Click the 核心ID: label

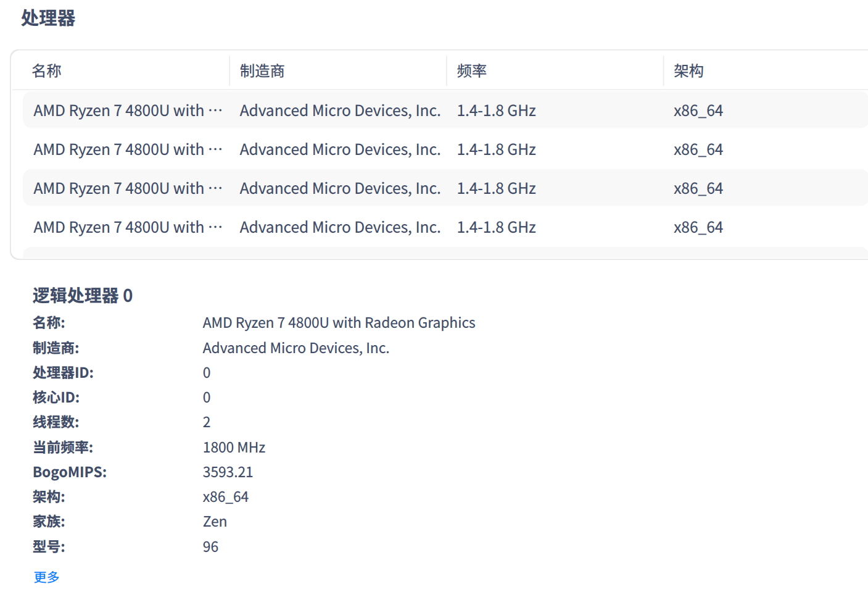[56, 398]
